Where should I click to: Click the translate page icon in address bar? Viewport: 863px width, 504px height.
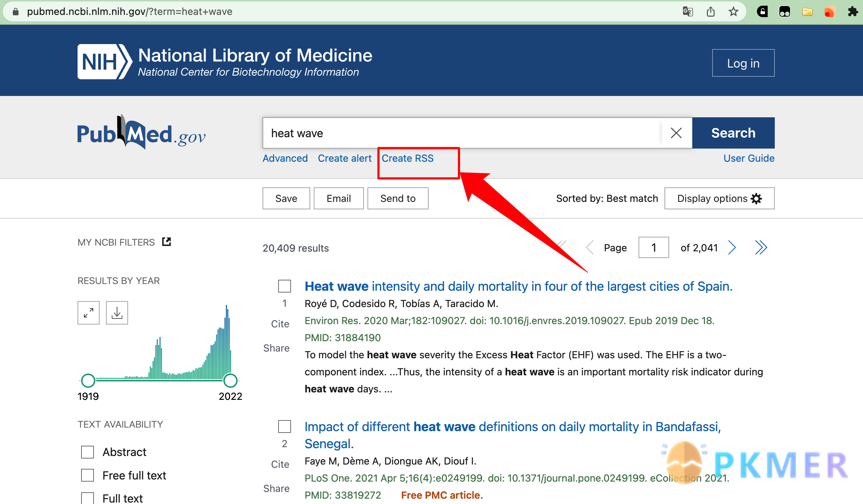pyautogui.click(x=688, y=12)
